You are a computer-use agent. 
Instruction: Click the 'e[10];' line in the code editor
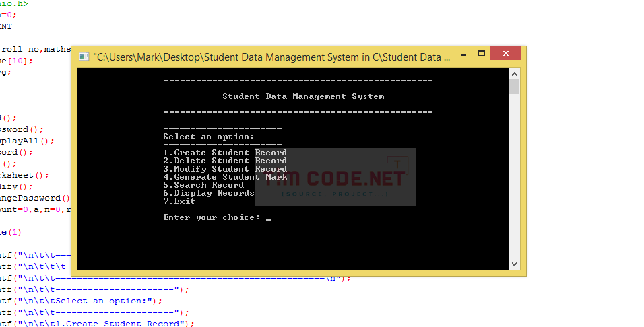click(16, 61)
